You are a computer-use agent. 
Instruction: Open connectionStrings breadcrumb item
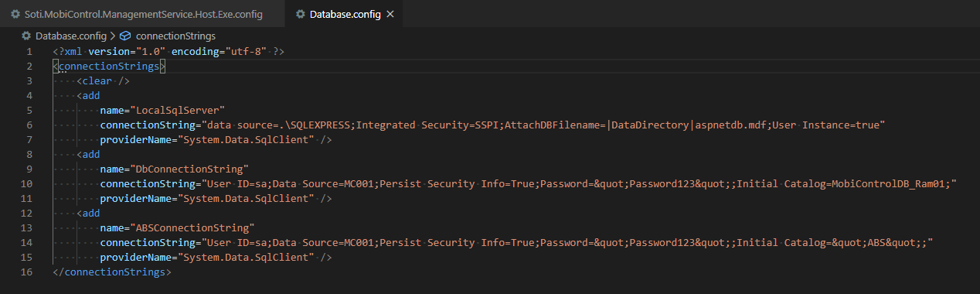click(175, 36)
